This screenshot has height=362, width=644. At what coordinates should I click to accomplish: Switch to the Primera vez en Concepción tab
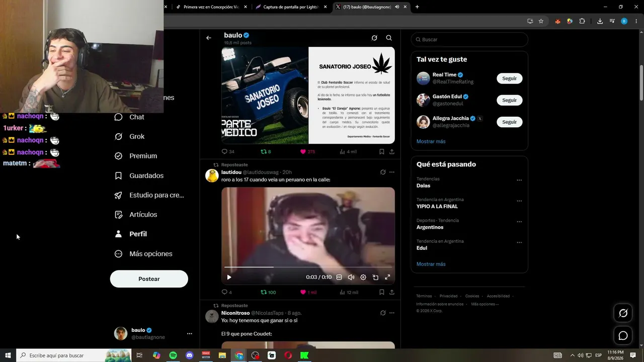211,7
